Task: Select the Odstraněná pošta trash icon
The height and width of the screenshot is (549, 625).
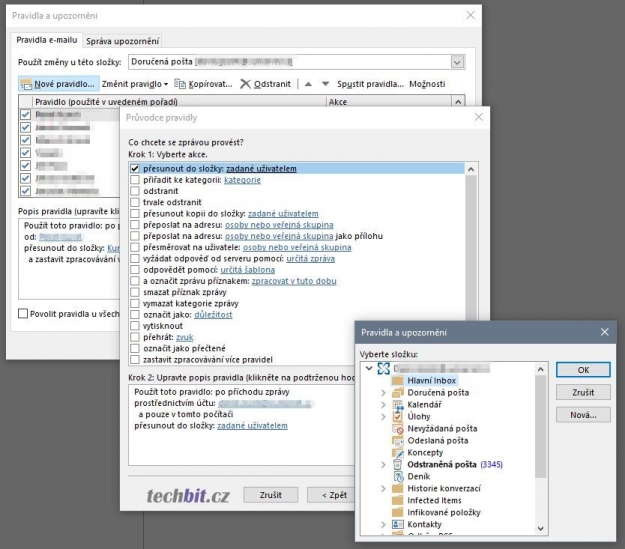Action: click(397, 464)
